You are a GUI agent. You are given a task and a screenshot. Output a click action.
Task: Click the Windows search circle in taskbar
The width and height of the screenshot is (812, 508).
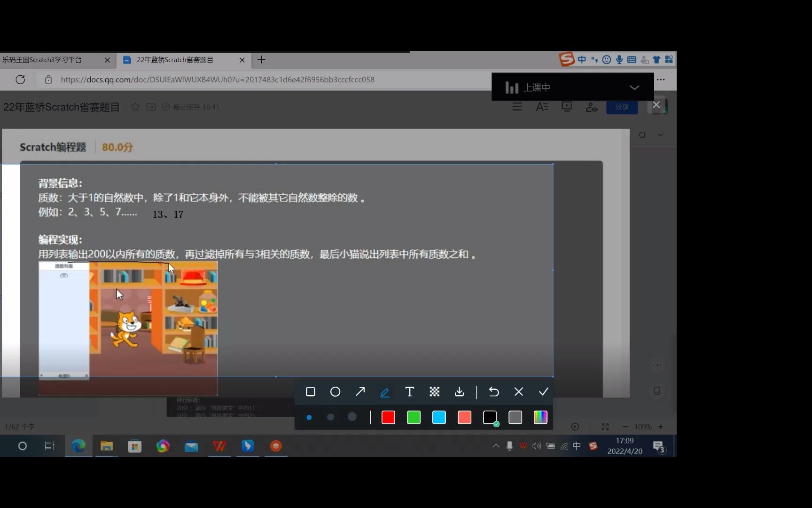coord(22,446)
